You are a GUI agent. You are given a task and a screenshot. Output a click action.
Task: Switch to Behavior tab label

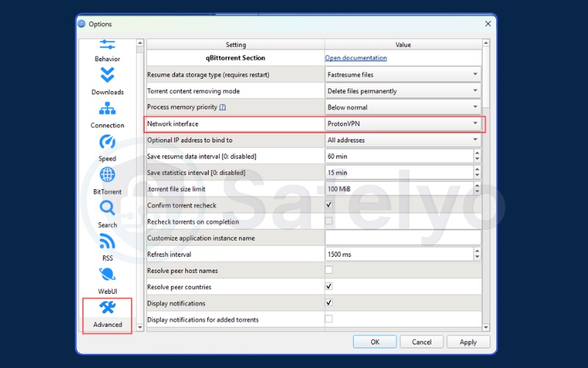[107, 59]
